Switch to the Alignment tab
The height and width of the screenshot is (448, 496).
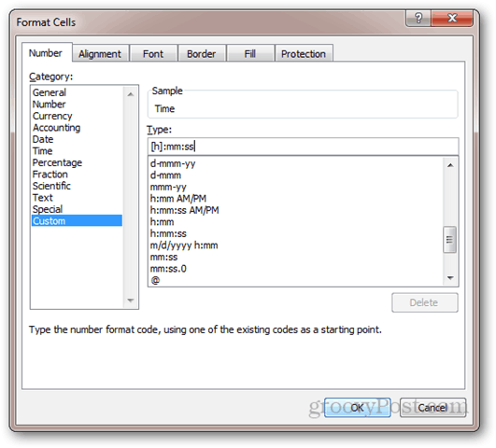100,54
